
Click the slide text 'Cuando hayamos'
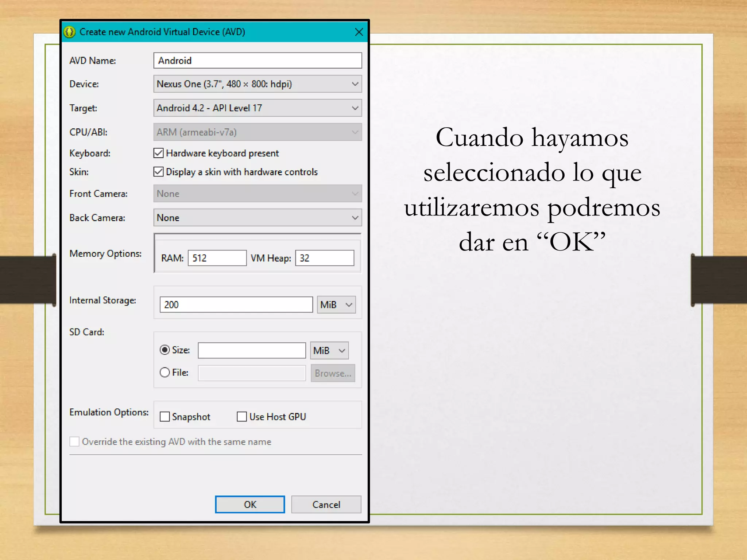tap(532, 138)
